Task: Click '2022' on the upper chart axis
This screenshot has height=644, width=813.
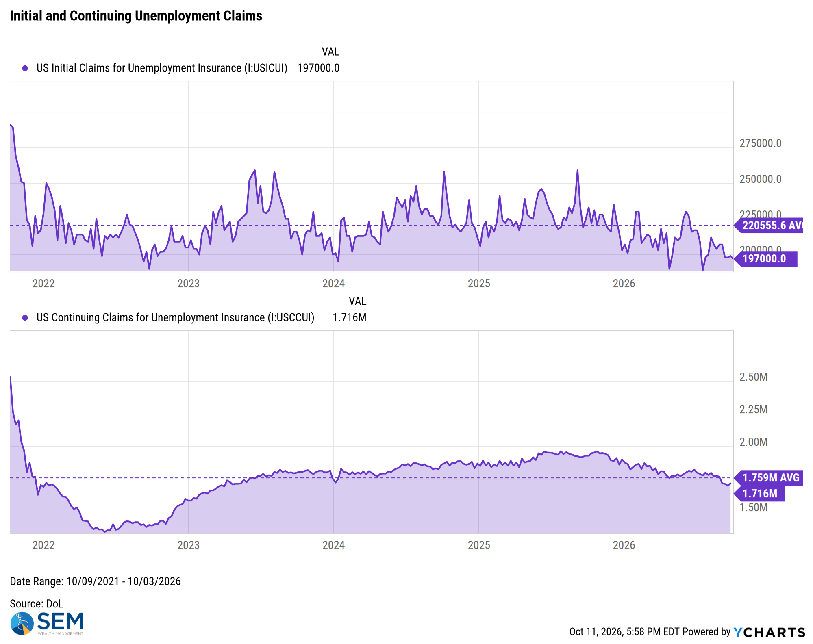Action: coord(43,284)
